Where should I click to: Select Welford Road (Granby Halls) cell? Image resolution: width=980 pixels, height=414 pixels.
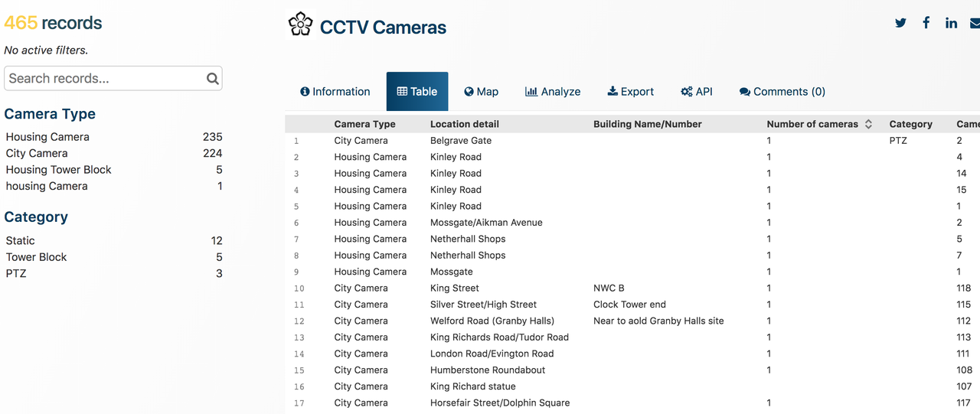[x=492, y=321]
